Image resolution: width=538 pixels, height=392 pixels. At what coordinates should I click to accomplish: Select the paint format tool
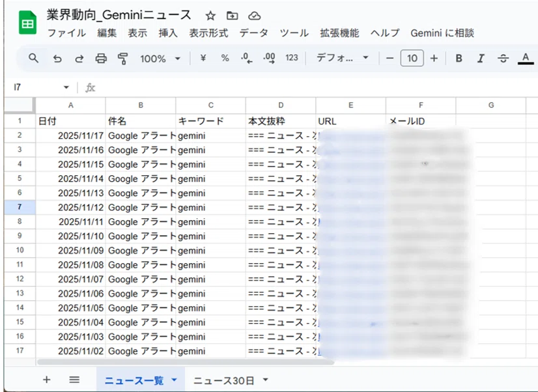click(122, 59)
